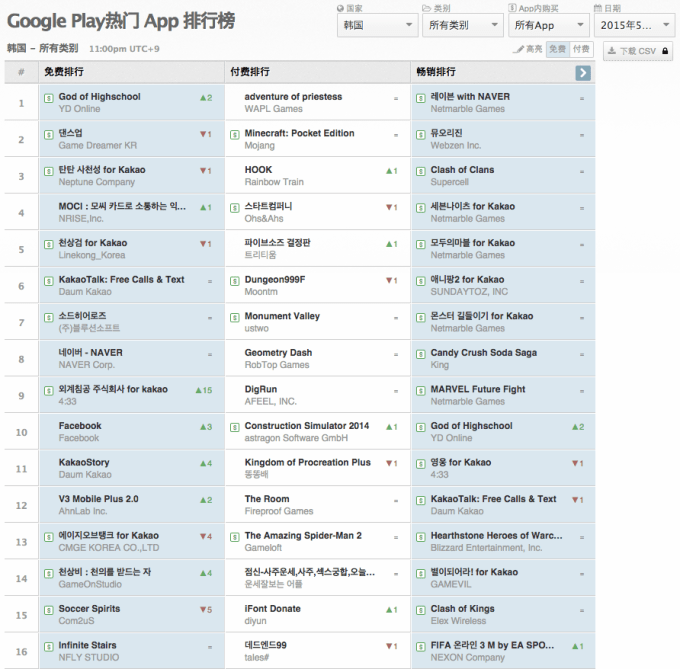The width and height of the screenshot is (680, 669).
Task: Click purchase icon beside Soccer Spirits
Action: [49, 610]
